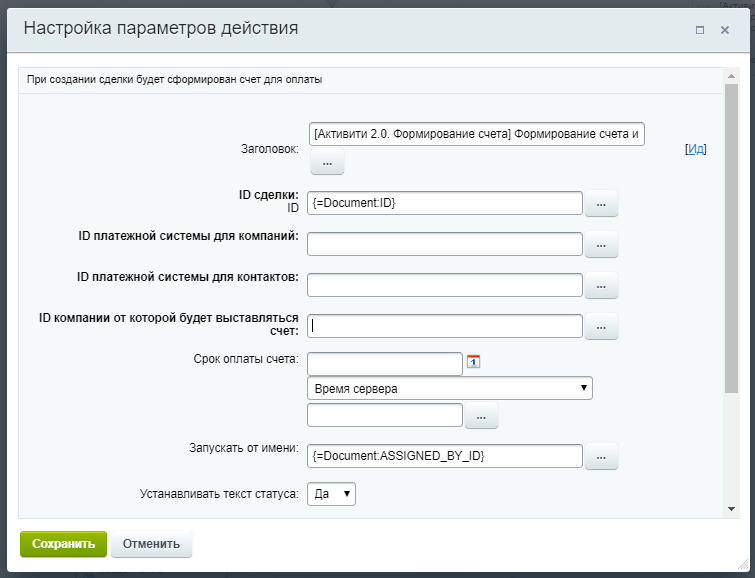This screenshot has height=578, width=755.
Task: Expand the Время сервера dropdown
Action: (x=449, y=388)
